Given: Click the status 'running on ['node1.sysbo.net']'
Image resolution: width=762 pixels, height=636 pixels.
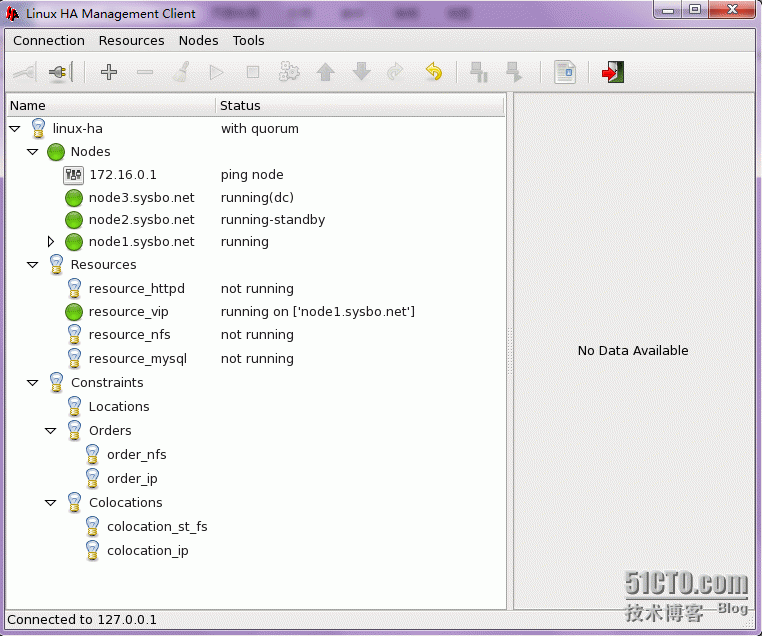Looking at the screenshot, I should coord(318,312).
